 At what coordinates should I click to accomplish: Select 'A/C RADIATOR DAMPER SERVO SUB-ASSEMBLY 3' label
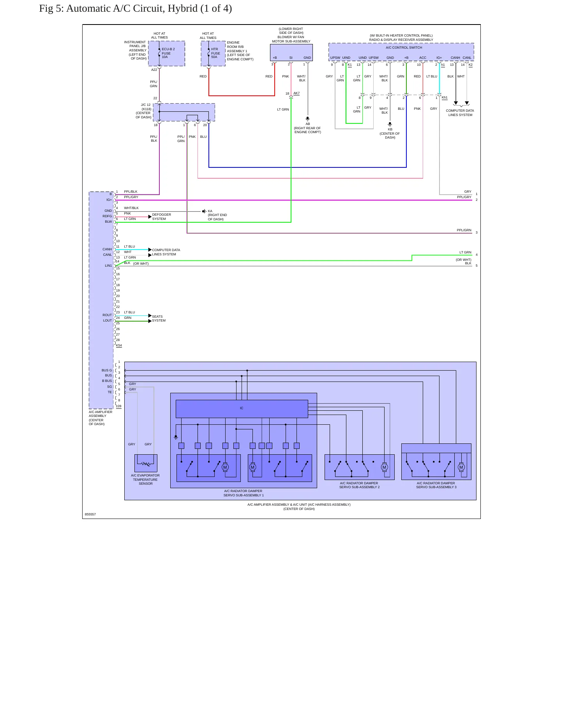click(436, 485)
